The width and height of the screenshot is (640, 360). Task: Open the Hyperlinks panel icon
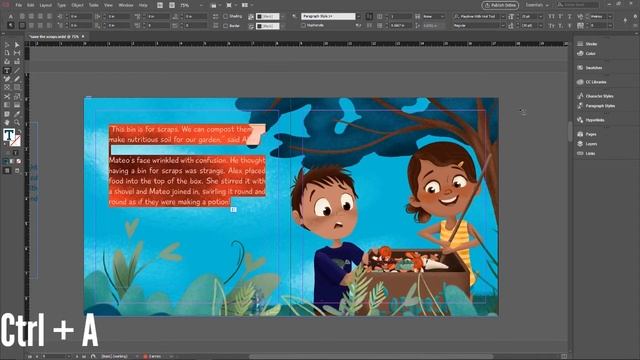click(x=580, y=120)
